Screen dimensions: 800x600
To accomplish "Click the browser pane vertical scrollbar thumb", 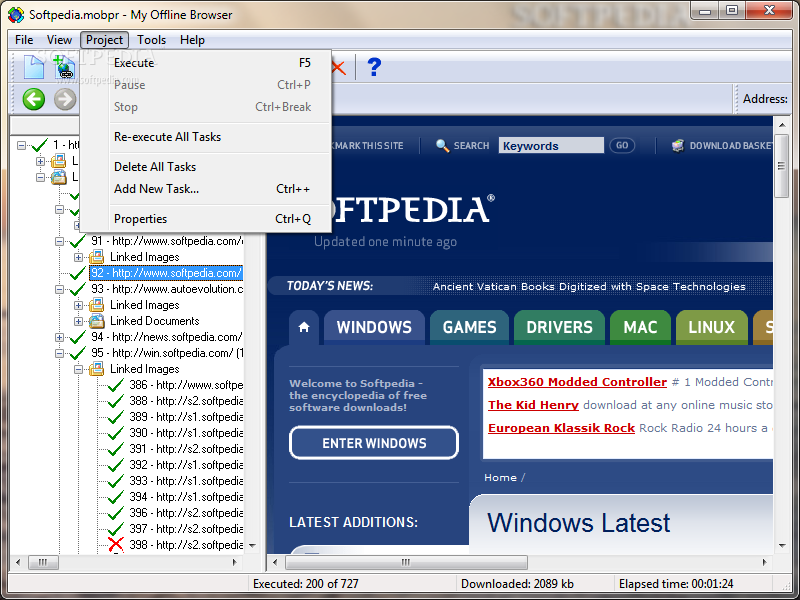I will 781,166.
